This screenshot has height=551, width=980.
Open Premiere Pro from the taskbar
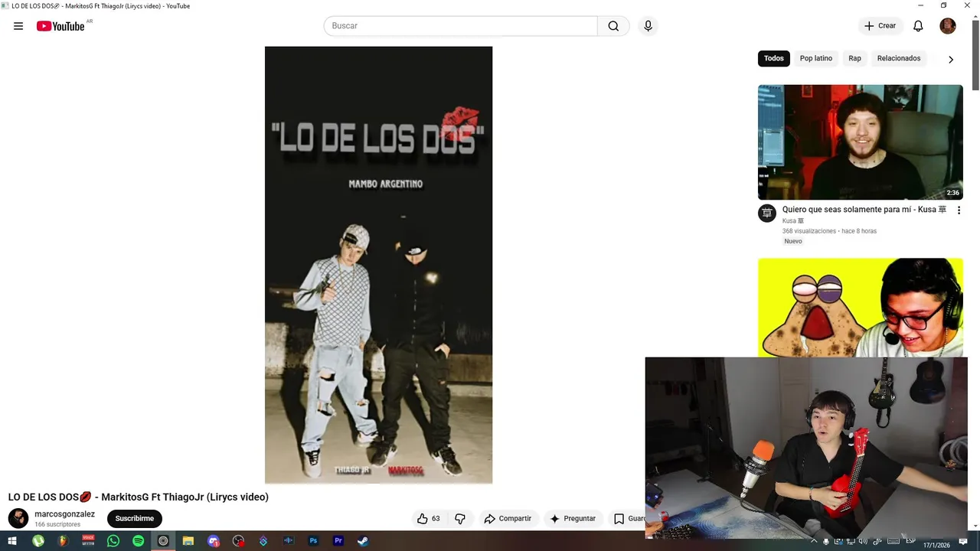point(338,541)
